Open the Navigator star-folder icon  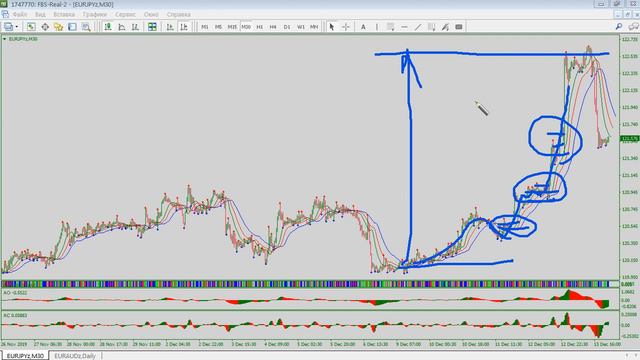[x=58, y=27]
